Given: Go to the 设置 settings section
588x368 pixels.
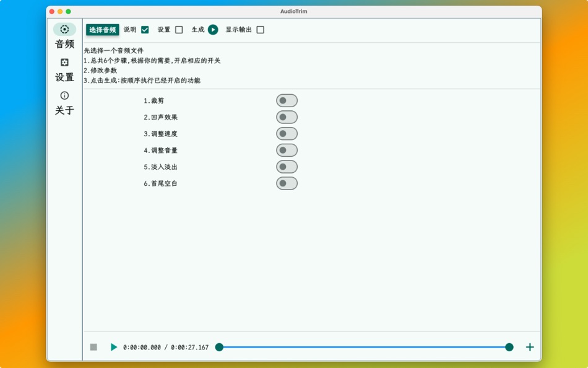Looking at the screenshot, I should [x=64, y=77].
